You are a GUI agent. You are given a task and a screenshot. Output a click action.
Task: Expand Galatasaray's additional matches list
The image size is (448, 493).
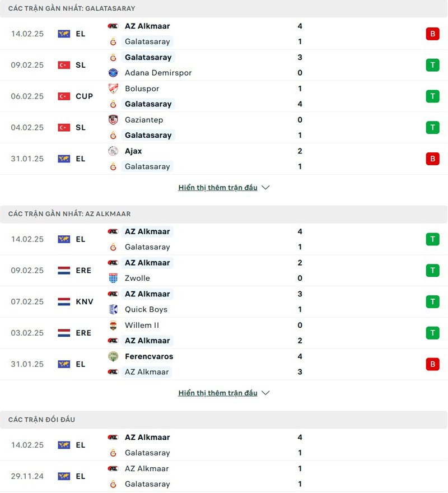[x=223, y=188]
